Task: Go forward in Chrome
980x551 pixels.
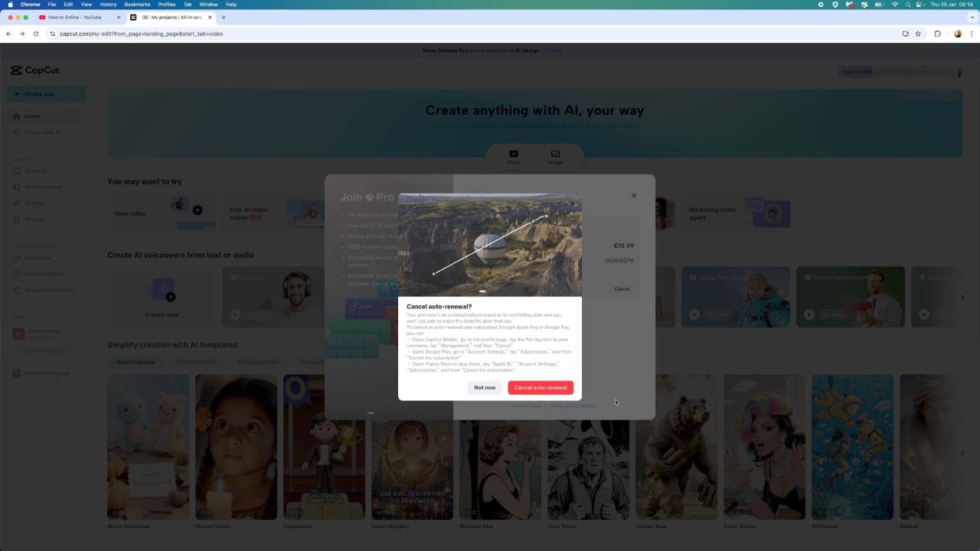Action: (x=21, y=34)
